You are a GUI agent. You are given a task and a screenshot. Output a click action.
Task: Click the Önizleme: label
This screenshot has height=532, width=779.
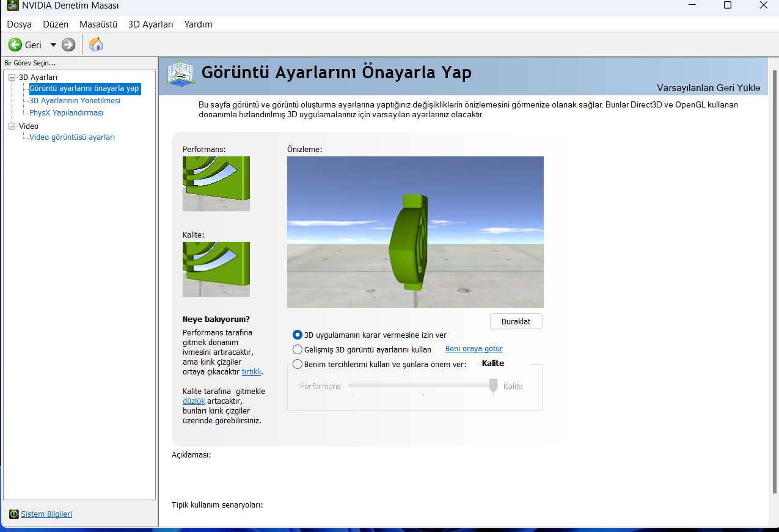[305, 149]
